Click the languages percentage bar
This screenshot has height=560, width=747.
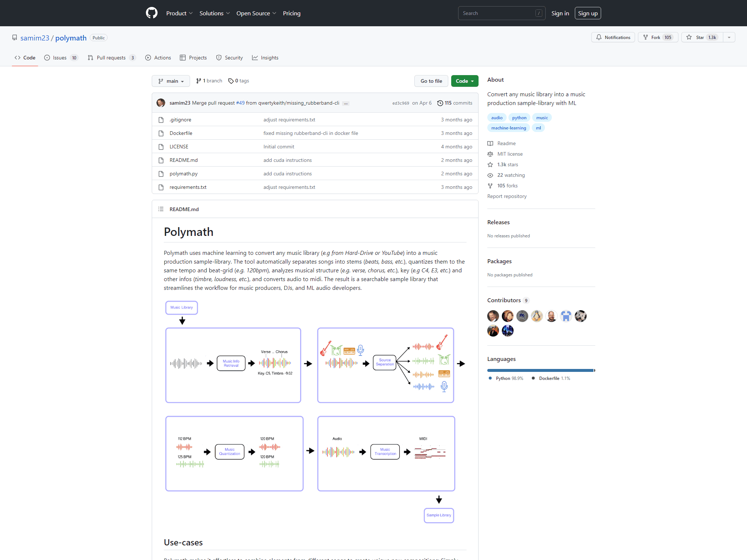pyautogui.click(x=541, y=370)
